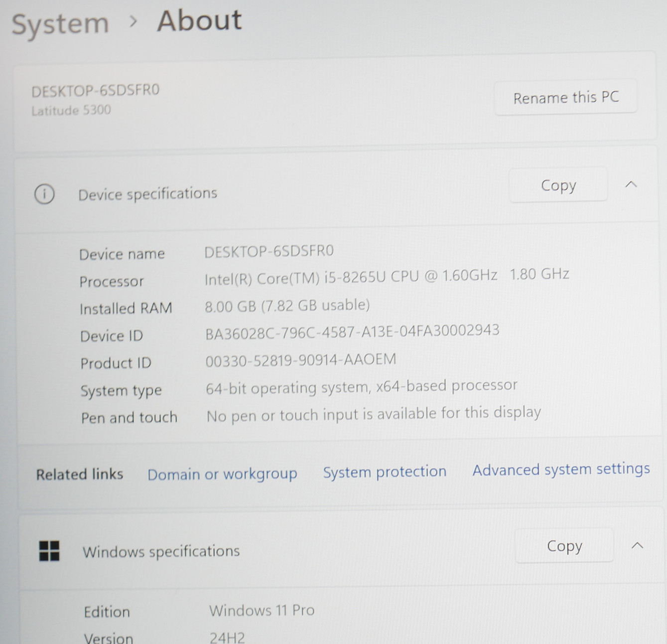Screen dimensions: 667x644
Task: Select Device ID value BA36028C-796C-4587-A13E-04FA30002943
Action: click(353, 332)
